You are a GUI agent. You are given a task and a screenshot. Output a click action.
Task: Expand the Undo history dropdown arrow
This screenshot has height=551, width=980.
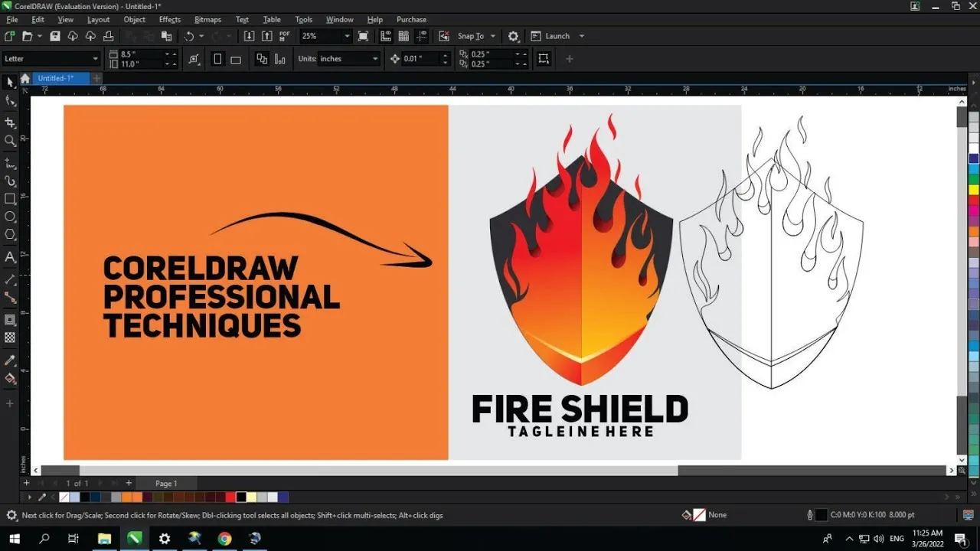click(201, 36)
